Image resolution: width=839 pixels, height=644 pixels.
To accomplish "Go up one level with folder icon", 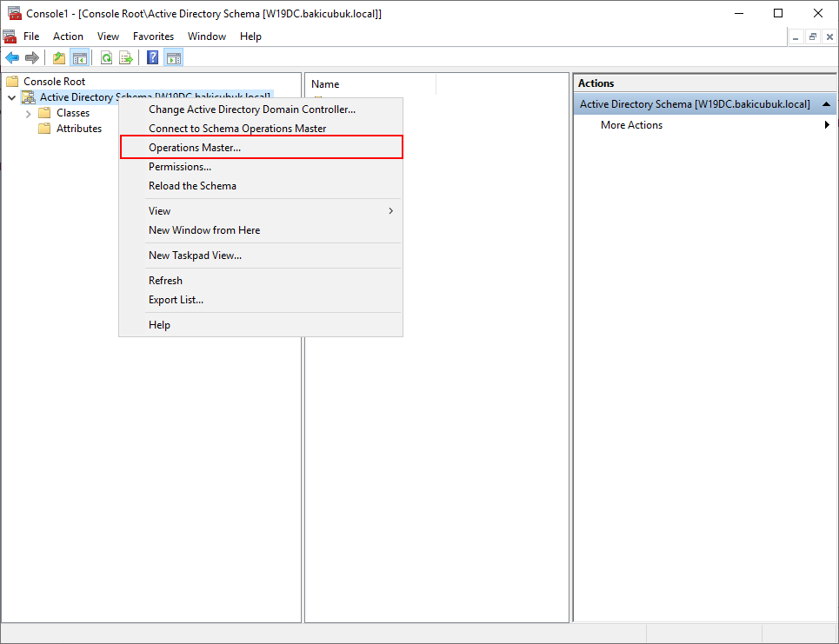I will (x=59, y=57).
